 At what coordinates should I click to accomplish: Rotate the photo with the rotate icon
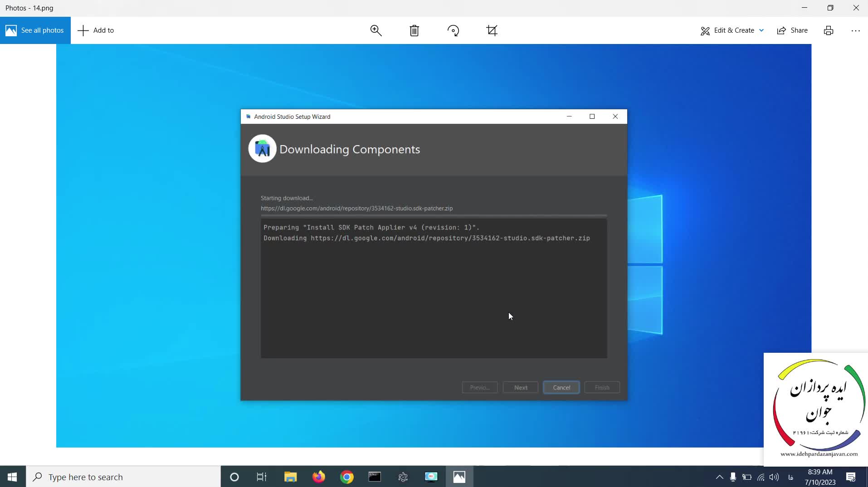[453, 30]
